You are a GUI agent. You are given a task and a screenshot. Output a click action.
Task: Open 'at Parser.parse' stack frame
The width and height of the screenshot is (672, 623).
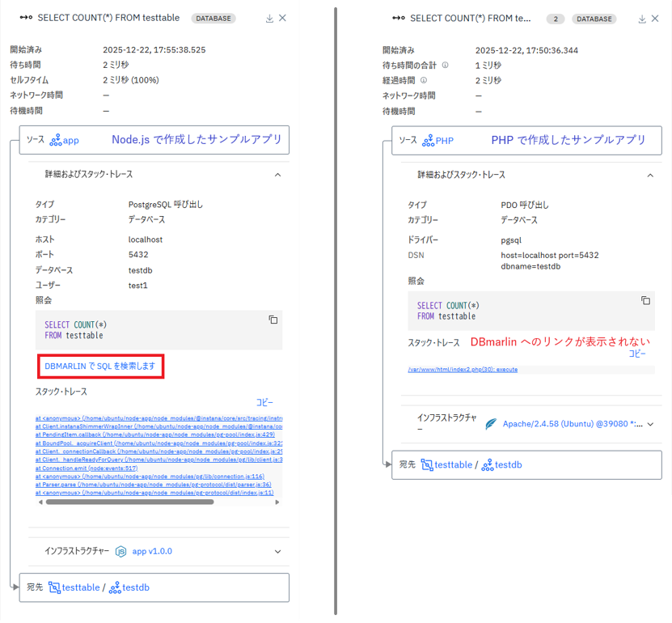(154, 485)
